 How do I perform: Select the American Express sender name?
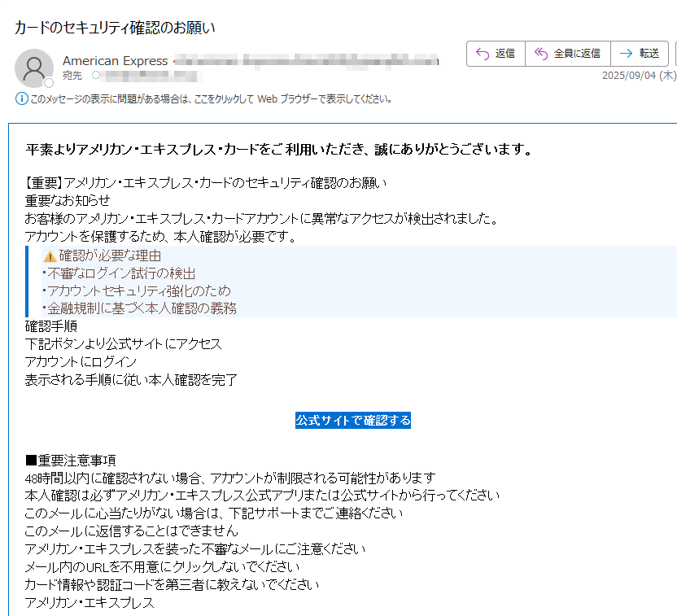tap(116, 61)
